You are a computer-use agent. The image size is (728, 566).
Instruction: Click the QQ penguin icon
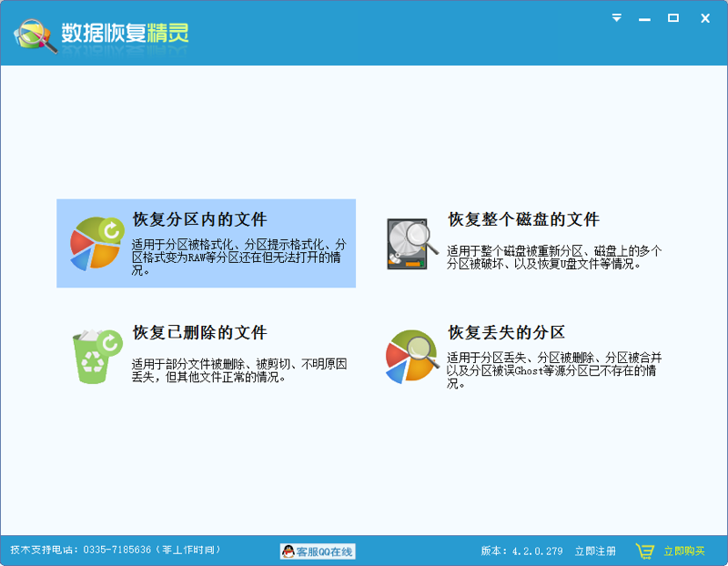[288, 551]
